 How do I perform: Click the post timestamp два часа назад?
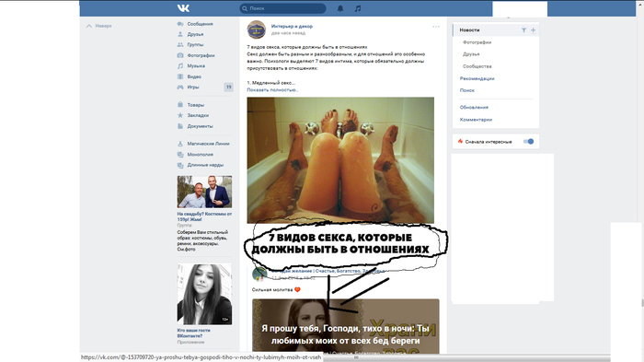click(x=288, y=33)
